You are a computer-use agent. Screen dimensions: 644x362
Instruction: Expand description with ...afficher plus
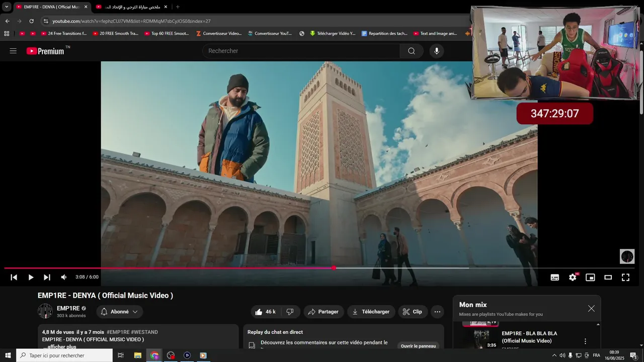(x=59, y=346)
